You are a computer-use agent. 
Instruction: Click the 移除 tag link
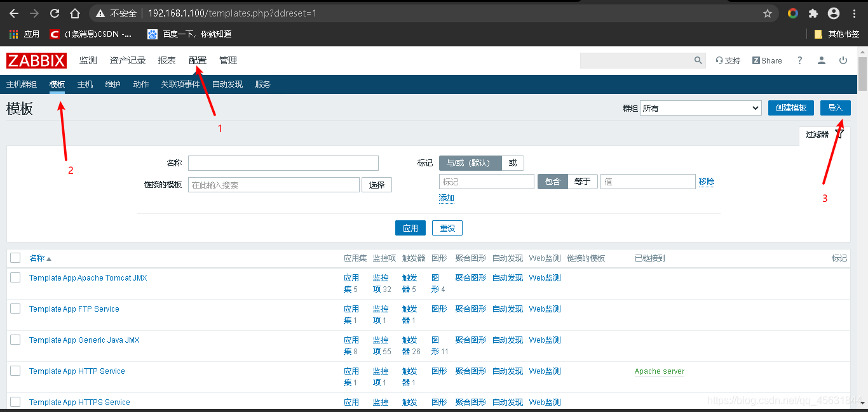click(x=707, y=182)
